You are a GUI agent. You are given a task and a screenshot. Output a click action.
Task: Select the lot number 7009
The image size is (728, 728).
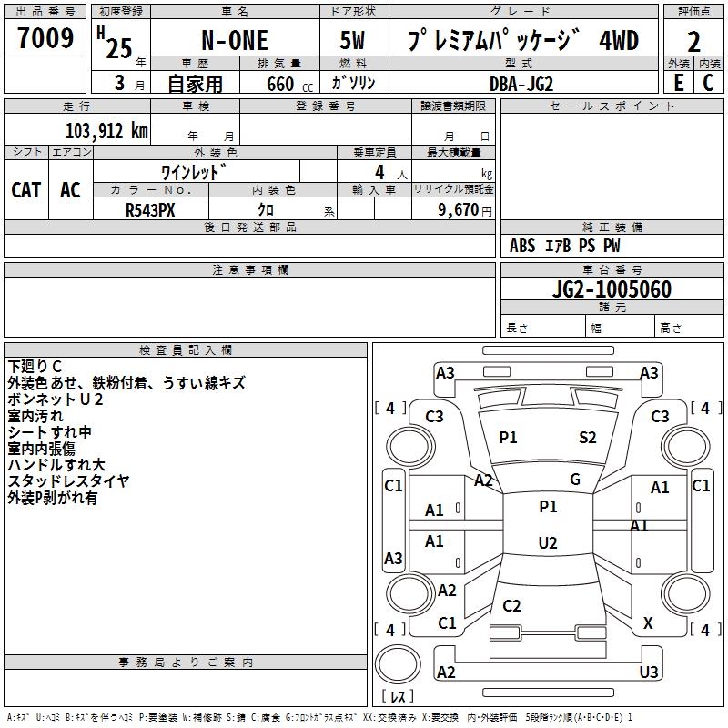[45, 39]
